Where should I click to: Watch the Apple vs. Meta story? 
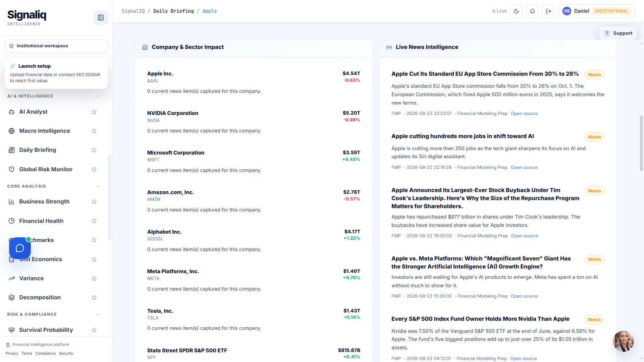[x=594, y=259]
